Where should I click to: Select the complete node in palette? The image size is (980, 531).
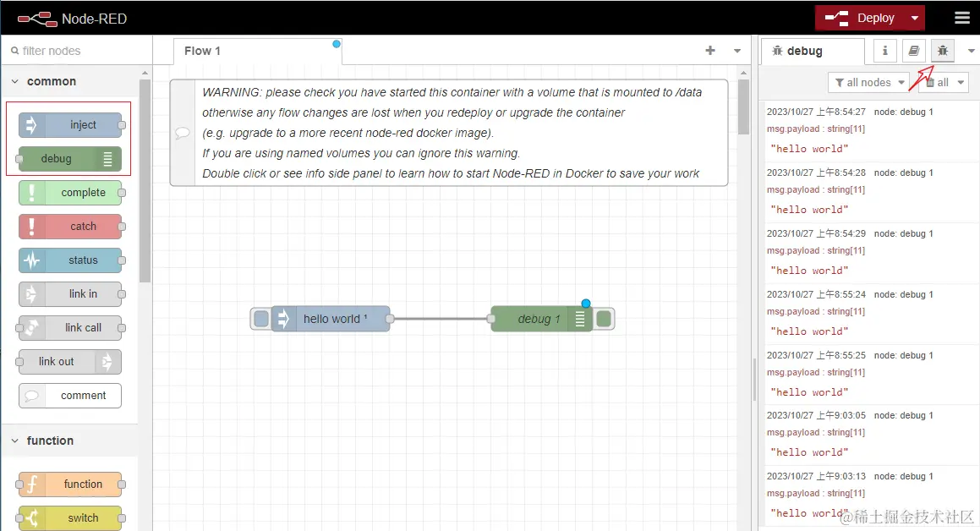70,193
